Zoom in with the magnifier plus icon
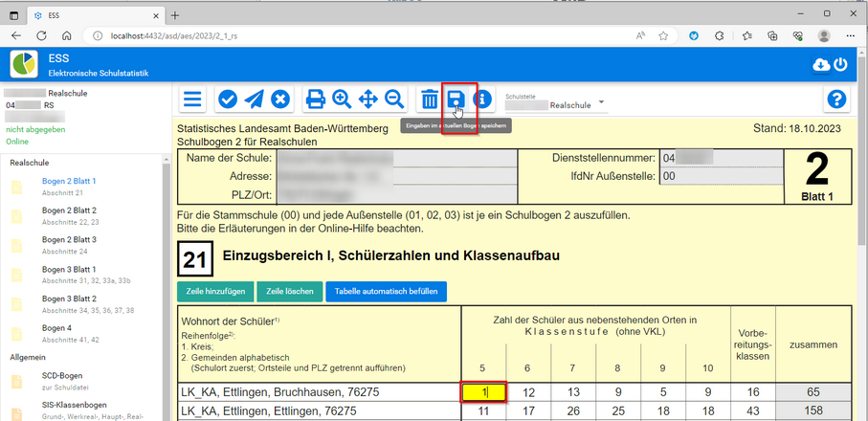Viewport: 868px width, 421px height. click(342, 100)
